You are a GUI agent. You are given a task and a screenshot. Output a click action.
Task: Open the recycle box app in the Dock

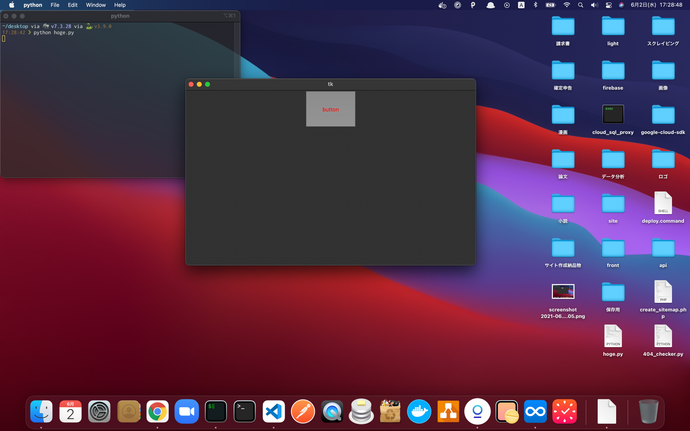(x=390, y=411)
